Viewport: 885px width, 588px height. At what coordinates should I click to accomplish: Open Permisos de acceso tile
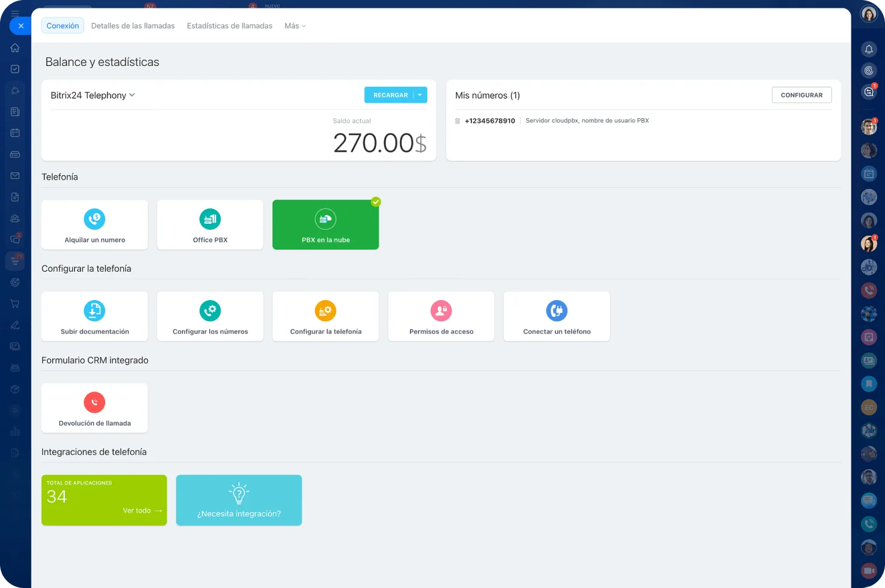click(x=441, y=317)
